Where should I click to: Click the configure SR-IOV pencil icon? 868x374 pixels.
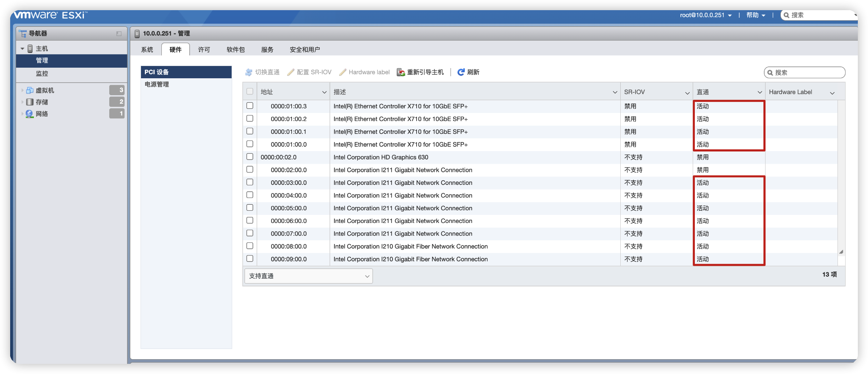click(290, 72)
